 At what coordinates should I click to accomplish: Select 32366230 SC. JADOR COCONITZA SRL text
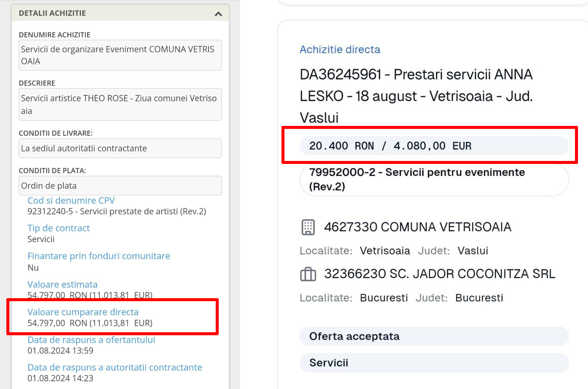[440, 274]
